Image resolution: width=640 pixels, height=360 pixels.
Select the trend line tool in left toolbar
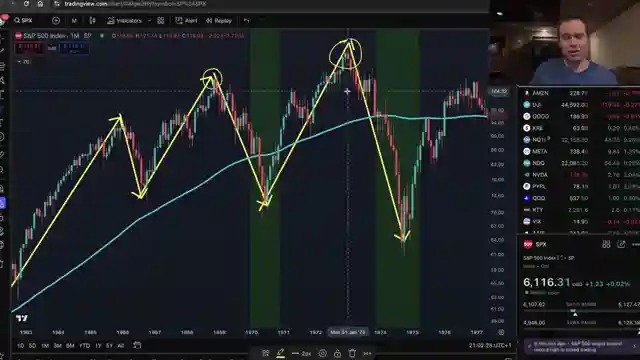click(2, 51)
